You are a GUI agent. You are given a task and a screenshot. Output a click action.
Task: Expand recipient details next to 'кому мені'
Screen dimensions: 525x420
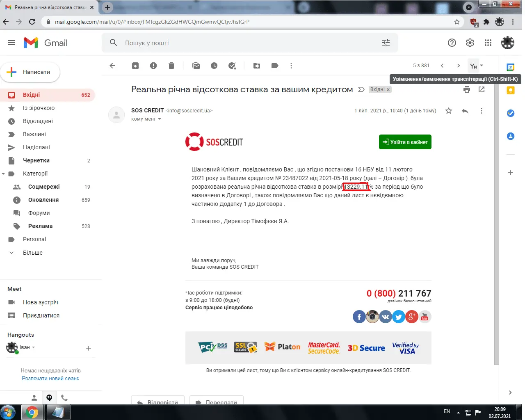coord(160,119)
